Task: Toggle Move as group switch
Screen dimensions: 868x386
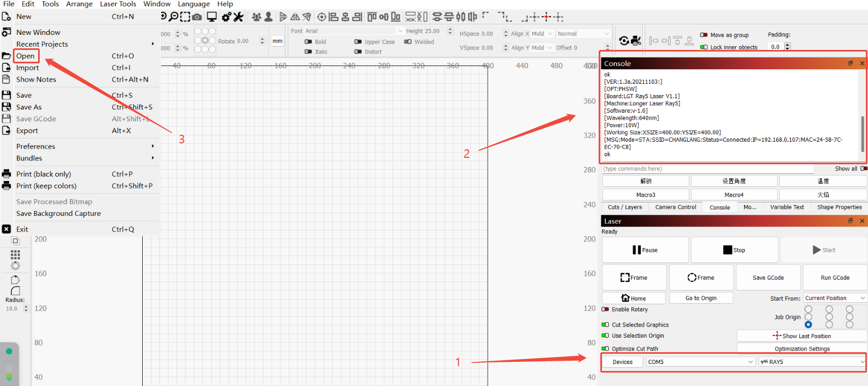Action: point(703,35)
